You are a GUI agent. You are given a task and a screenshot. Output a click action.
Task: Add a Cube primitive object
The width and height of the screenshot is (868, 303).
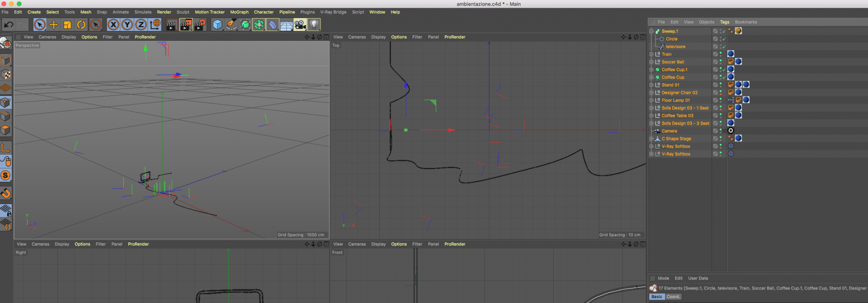[x=218, y=24]
